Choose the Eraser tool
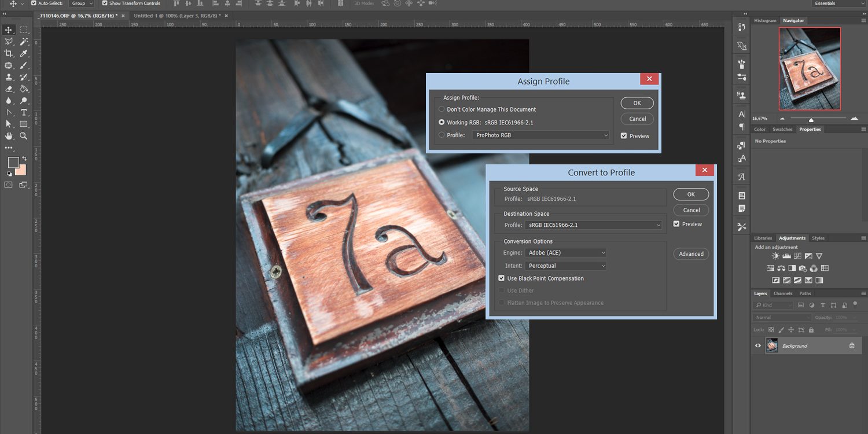This screenshot has height=434, width=868. click(x=9, y=89)
